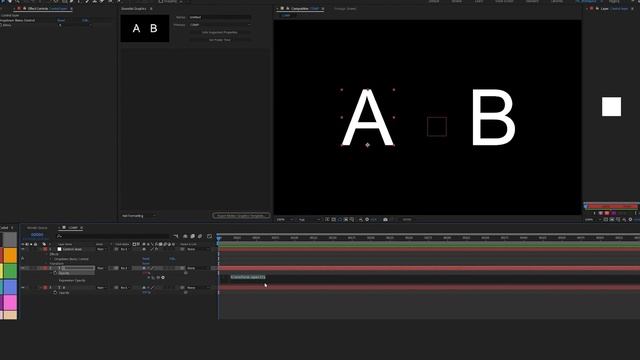Screen dimensions: 640x360
Task: Click Export Motion Graphics Template button
Action: 241,216
